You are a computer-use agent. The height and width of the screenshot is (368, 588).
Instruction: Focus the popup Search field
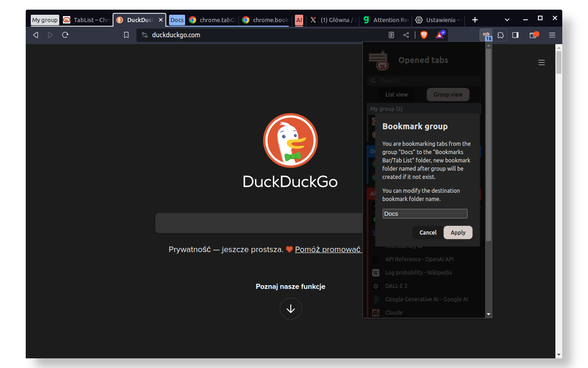point(424,80)
